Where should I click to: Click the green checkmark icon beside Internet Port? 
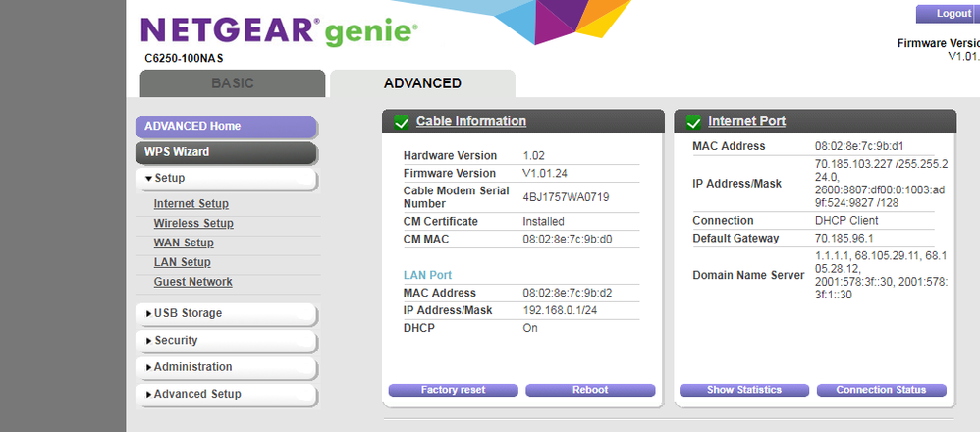pyautogui.click(x=693, y=122)
